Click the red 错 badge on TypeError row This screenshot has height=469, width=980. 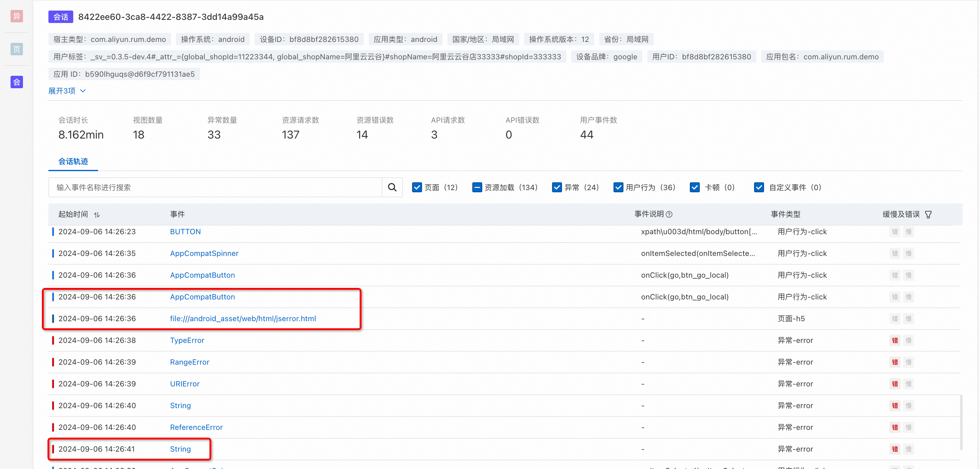tap(894, 340)
